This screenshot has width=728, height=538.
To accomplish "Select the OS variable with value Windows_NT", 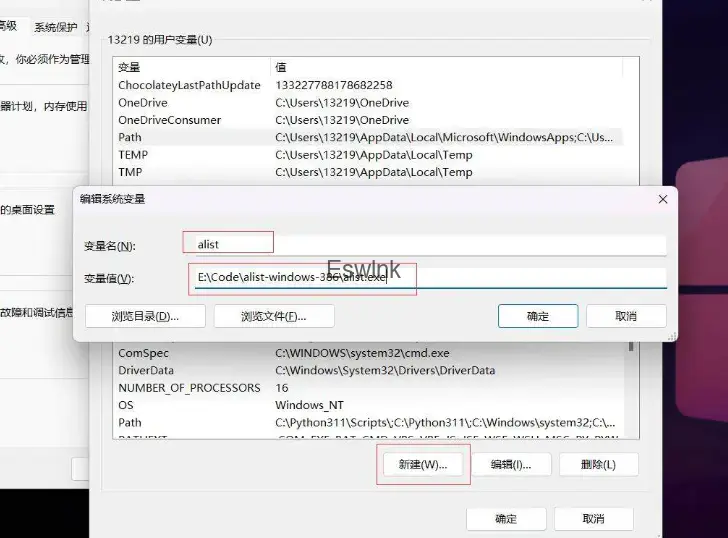I will click(126, 406).
